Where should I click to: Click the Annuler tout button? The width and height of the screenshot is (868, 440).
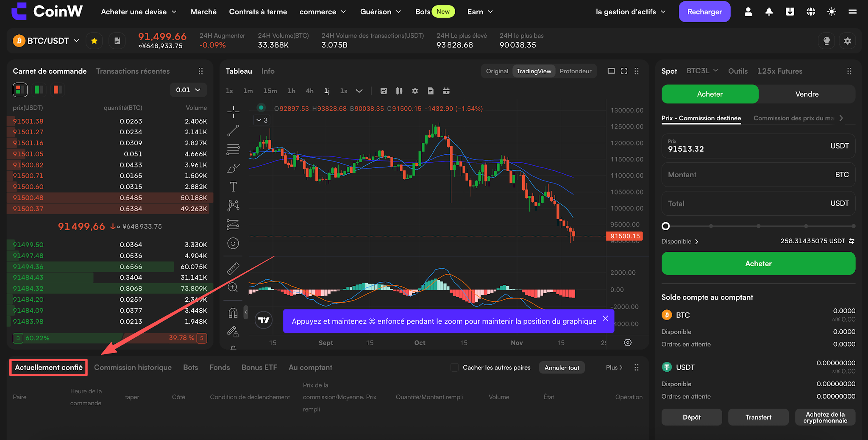pyautogui.click(x=562, y=368)
